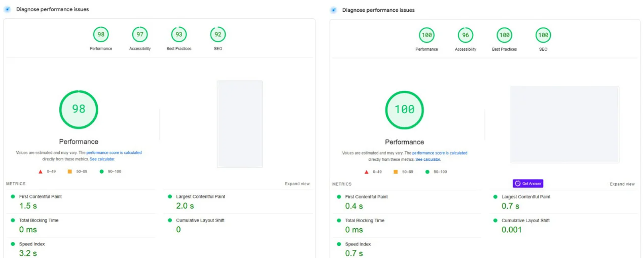Click right Cumulative Layout Shift 0.001 value
Viewport: 644px width, 258px height.
[x=512, y=230]
